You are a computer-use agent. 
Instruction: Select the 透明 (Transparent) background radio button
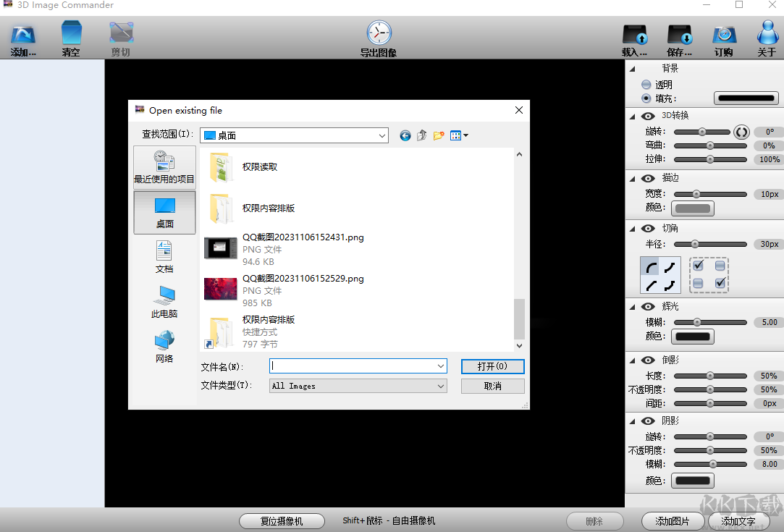tap(644, 84)
